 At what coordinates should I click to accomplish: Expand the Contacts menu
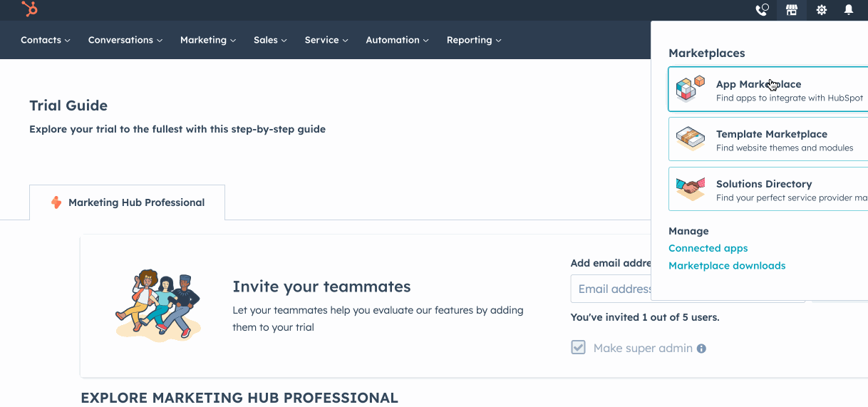[x=46, y=40]
